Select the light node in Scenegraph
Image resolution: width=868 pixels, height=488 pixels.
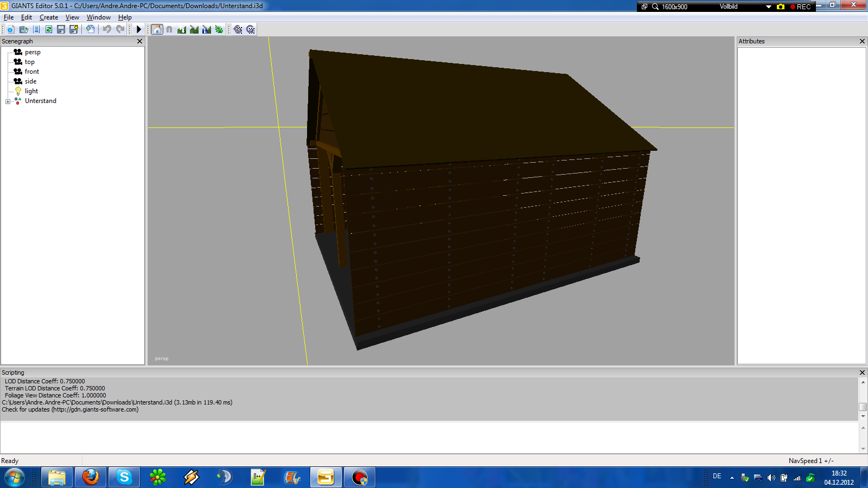[31, 91]
